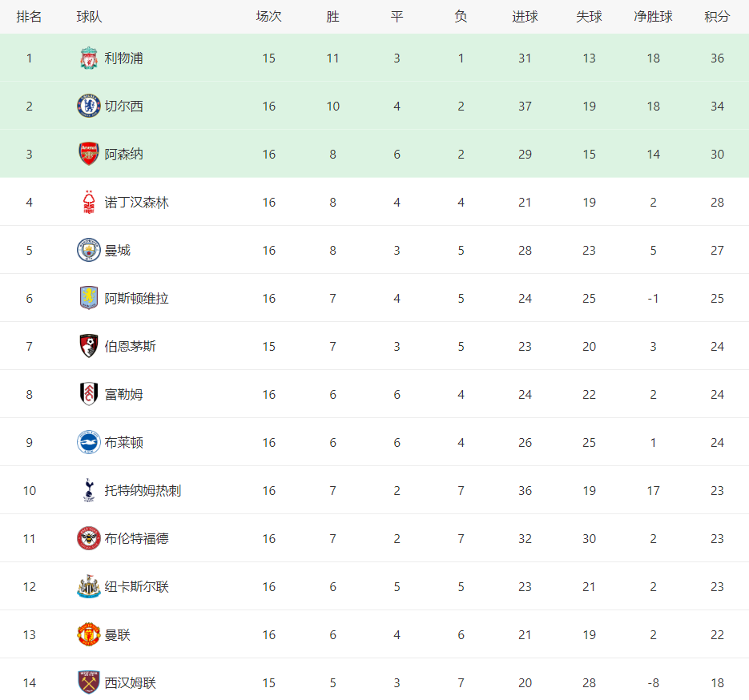
Task: Click the 排名 column header
Action: [x=29, y=16]
